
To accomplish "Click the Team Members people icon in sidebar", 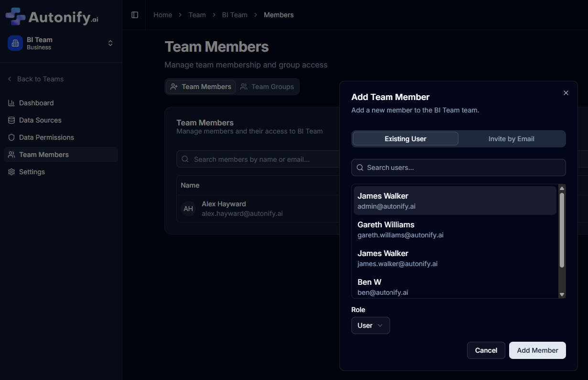I will [x=11, y=155].
